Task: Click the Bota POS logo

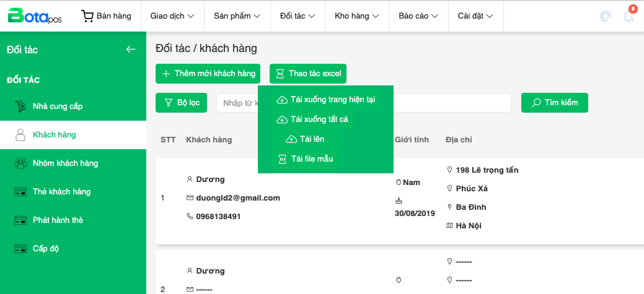Action: pos(36,15)
